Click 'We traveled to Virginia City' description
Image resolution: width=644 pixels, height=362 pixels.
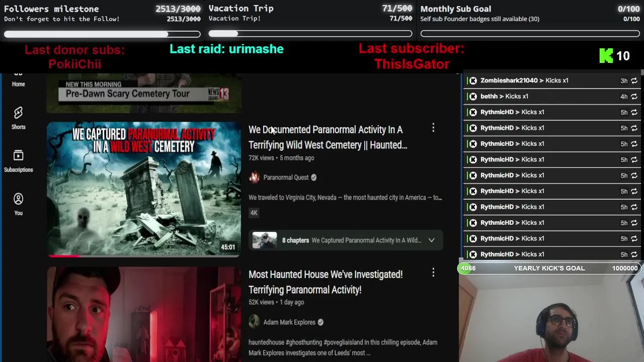pos(345,198)
